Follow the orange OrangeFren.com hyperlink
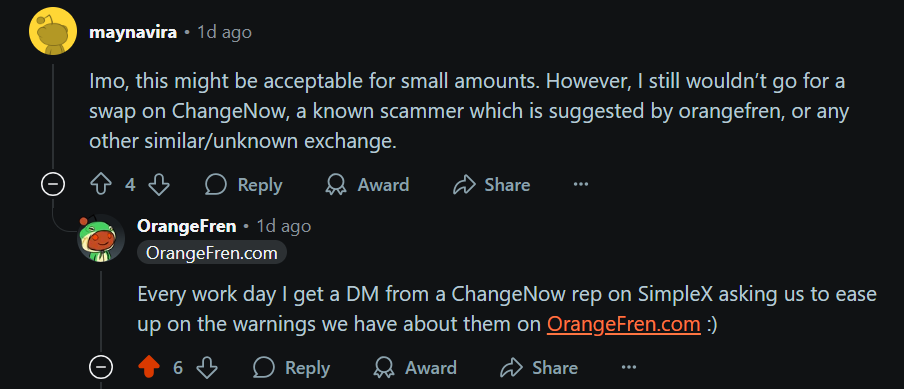The image size is (904, 389). (623, 324)
